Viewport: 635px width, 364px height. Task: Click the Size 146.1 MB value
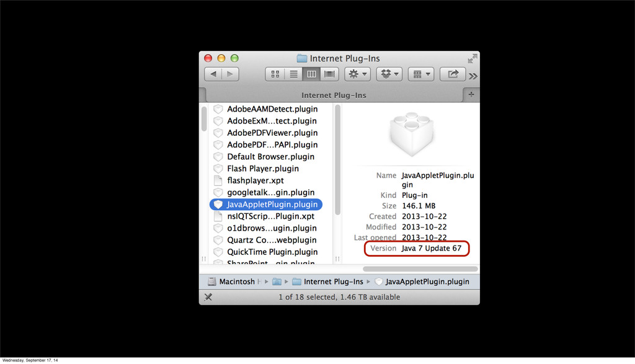[x=419, y=206]
